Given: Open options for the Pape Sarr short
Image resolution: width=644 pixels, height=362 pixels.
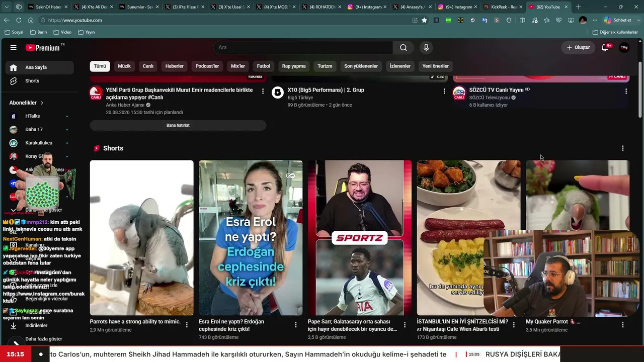Looking at the screenshot, I should click(x=405, y=325).
